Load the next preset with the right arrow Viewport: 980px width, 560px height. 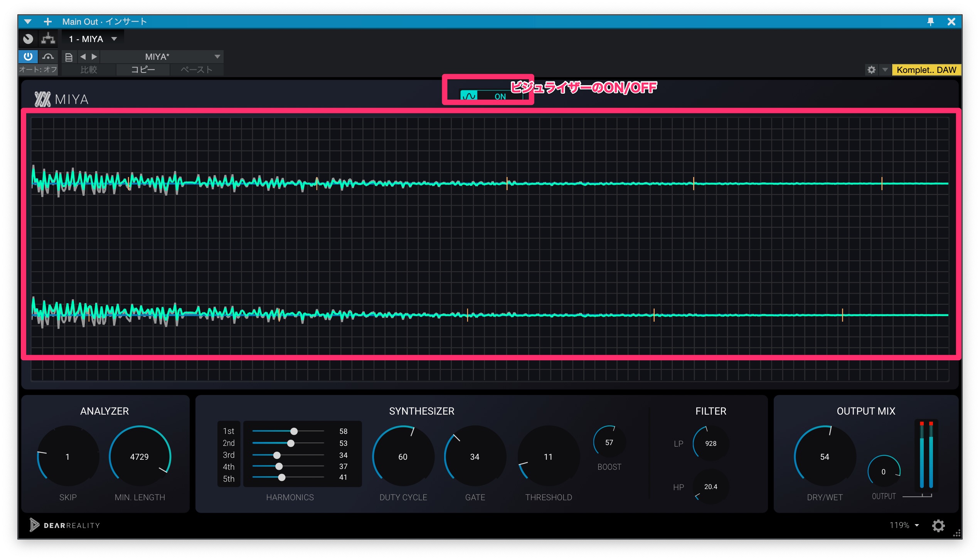coord(94,57)
